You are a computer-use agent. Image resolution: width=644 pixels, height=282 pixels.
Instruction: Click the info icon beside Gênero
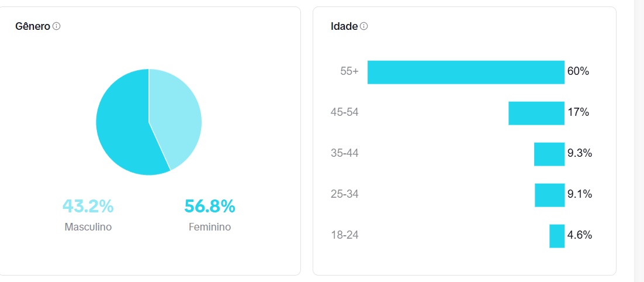click(x=57, y=26)
